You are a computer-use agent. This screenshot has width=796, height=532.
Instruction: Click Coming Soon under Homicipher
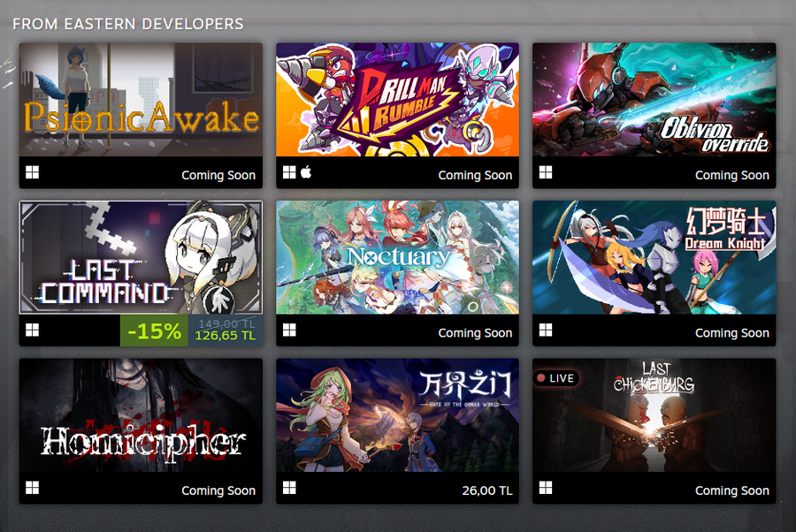coord(218,490)
